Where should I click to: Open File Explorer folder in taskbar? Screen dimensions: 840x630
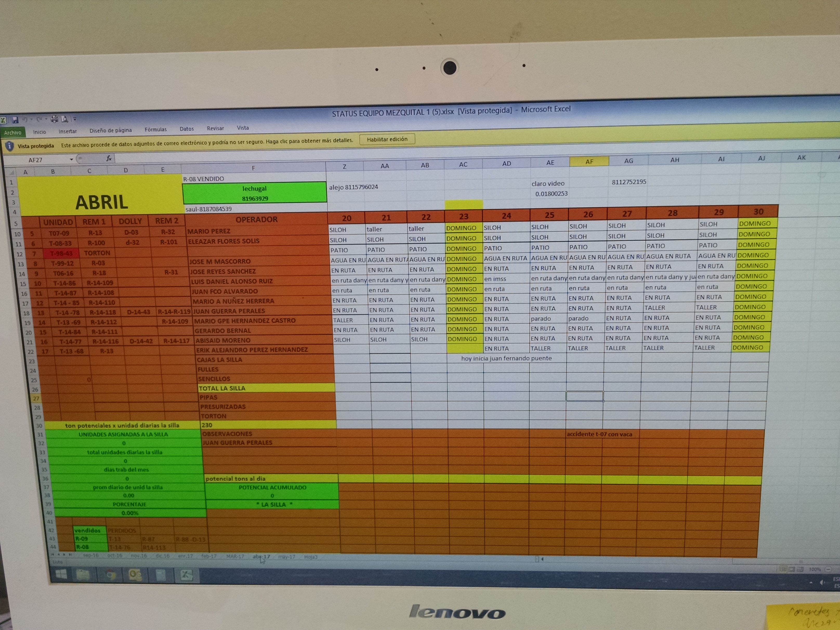(x=83, y=575)
